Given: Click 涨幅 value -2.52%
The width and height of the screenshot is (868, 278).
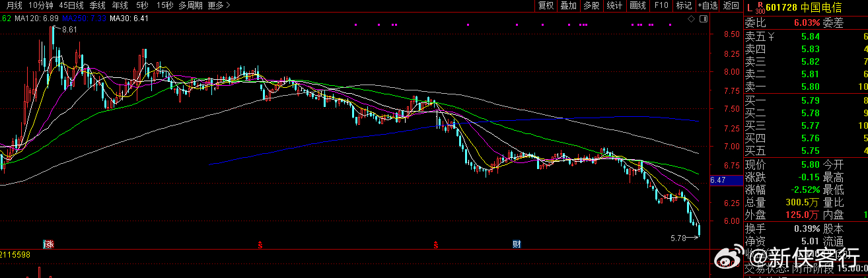Looking at the screenshot, I should click(806, 190).
